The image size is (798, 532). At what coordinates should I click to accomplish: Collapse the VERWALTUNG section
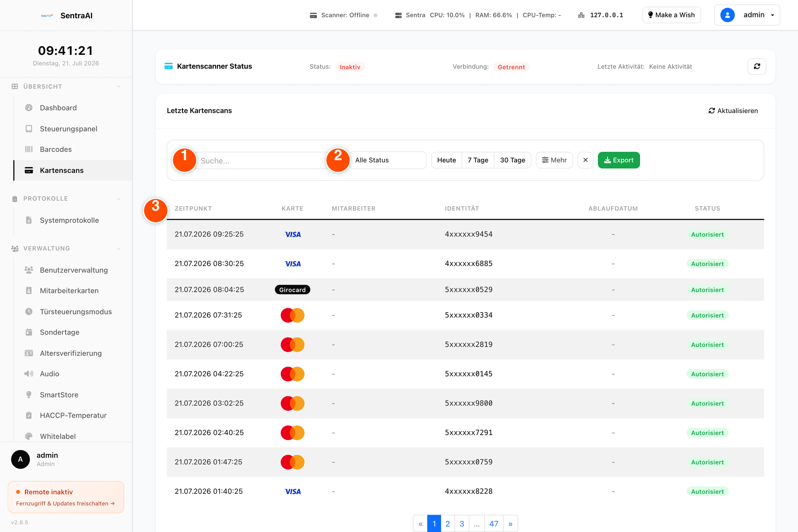(119, 249)
